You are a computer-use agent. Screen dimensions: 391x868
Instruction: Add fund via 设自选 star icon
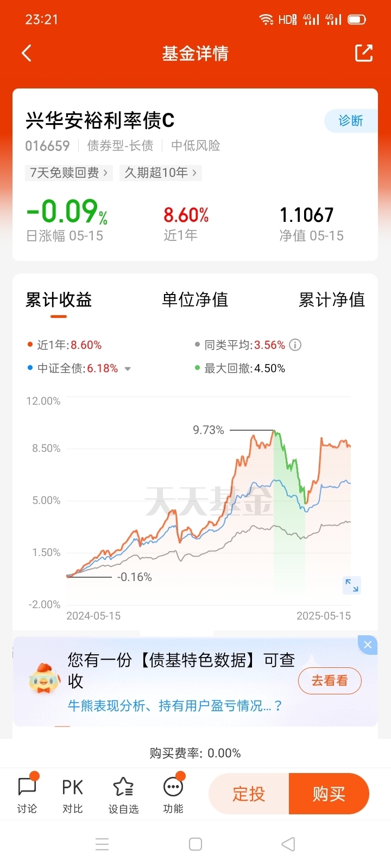coord(123,794)
